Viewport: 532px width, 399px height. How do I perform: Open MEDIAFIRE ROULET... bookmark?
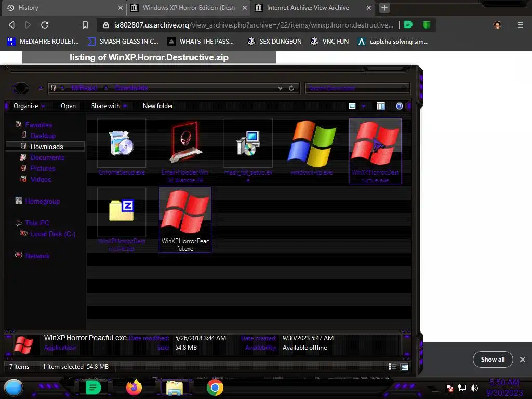(x=43, y=42)
